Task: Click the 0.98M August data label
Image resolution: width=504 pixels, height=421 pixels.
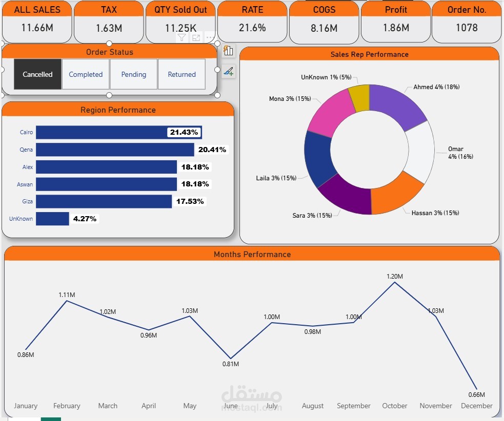Action: 312,331
